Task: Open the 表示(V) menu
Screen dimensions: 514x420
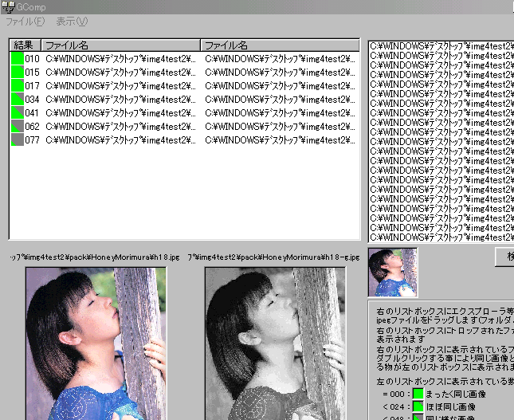Action: pos(72,22)
